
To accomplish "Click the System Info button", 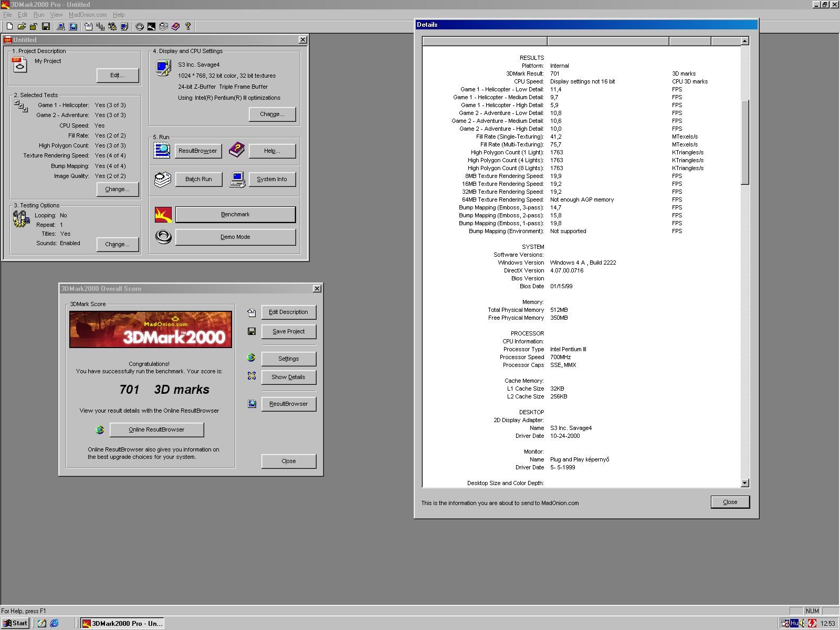I will click(x=272, y=179).
